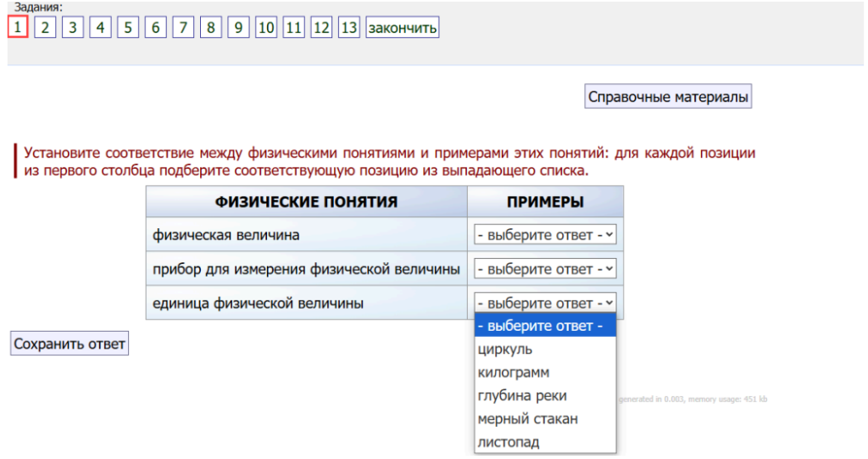Screen dimensions: 868x459
Task: Select «глубина реки» option
Action: pyautogui.click(x=522, y=395)
